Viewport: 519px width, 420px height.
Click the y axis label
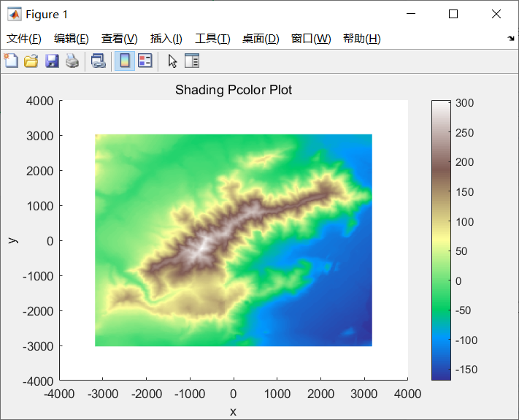12,240
